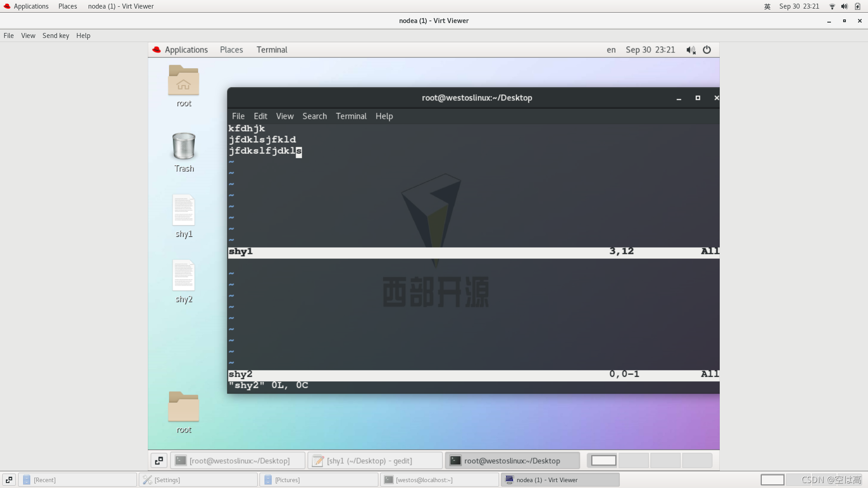Click the shy1 vim status line
The image size is (868, 488).
click(473, 252)
